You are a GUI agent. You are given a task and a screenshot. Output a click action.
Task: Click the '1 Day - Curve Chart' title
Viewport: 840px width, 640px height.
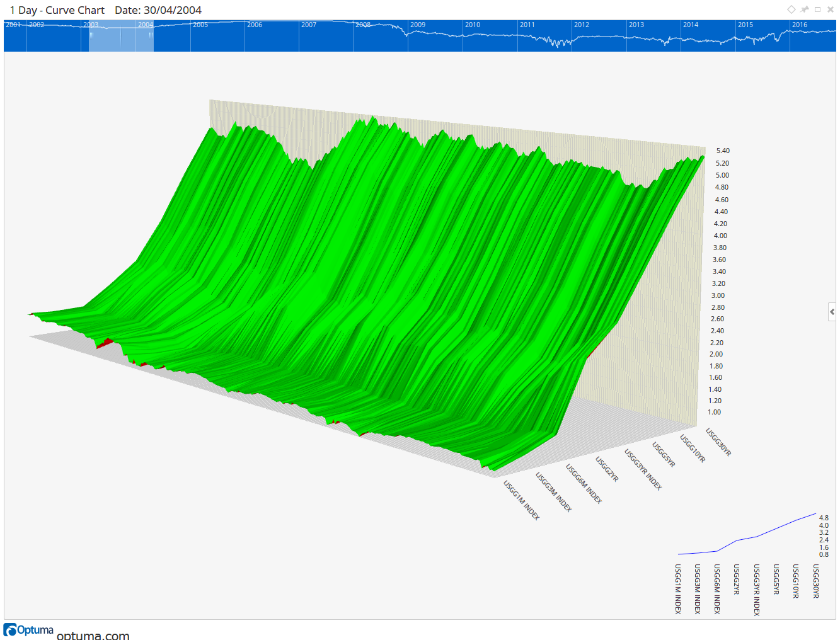(x=57, y=10)
